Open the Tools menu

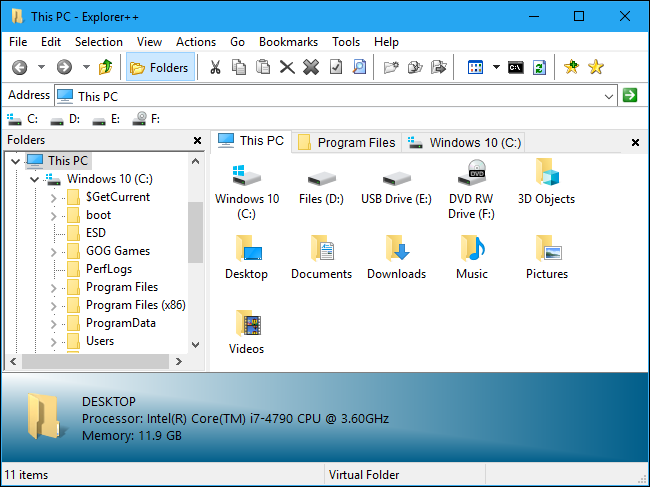pyautogui.click(x=346, y=42)
